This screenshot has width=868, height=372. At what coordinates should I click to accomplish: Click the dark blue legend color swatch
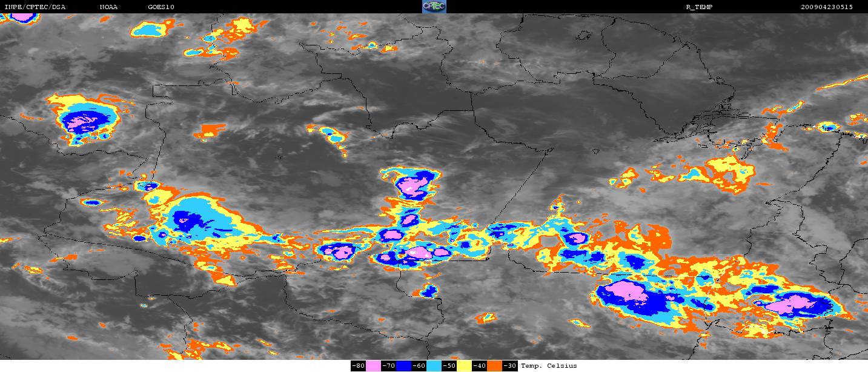pyautogui.click(x=403, y=366)
